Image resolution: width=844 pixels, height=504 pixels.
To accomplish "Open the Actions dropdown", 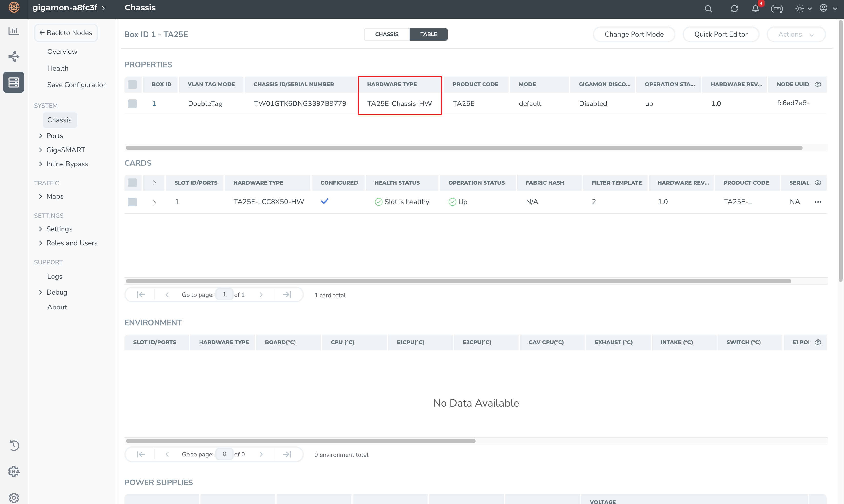I will [x=796, y=34].
